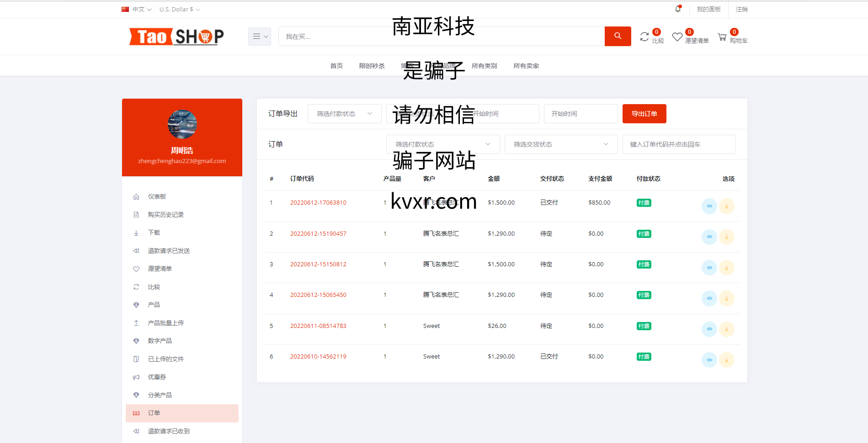Download invoice for order 20220611-08514783
The height and width of the screenshot is (443, 868).
click(726, 329)
